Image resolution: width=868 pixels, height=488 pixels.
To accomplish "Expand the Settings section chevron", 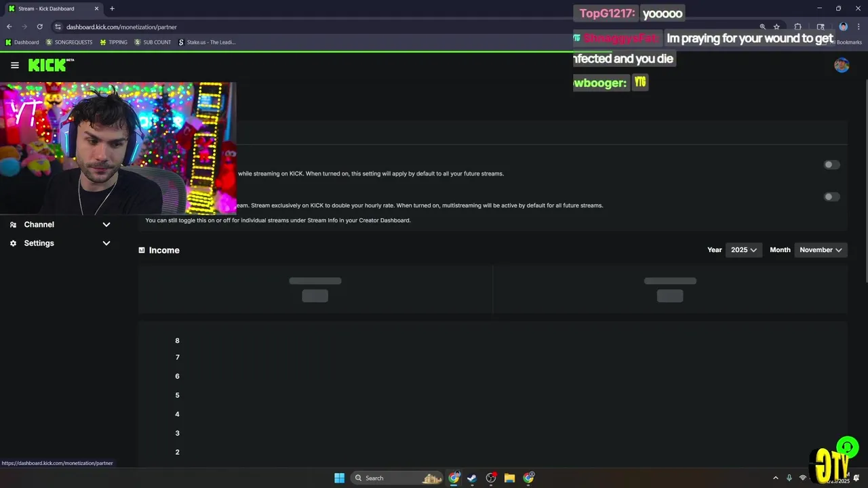I will pyautogui.click(x=106, y=243).
